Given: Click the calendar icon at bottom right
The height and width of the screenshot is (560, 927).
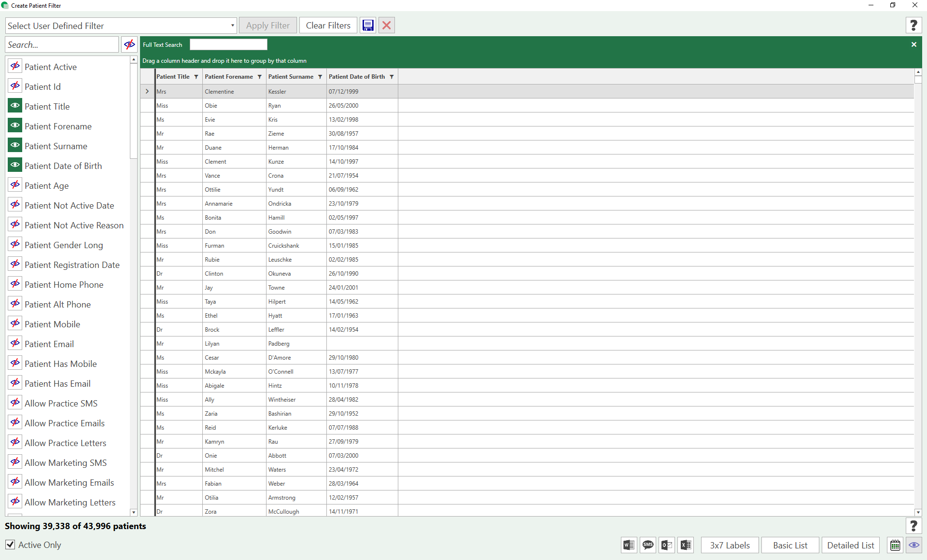Looking at the screenshot, I should tap(895, 545).
